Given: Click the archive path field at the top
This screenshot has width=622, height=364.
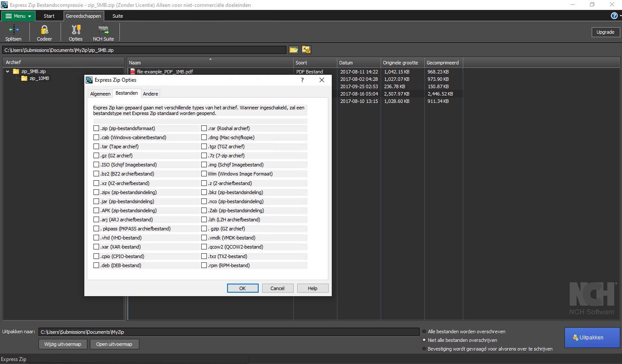Looking at the screenshot, I should 144,50.
